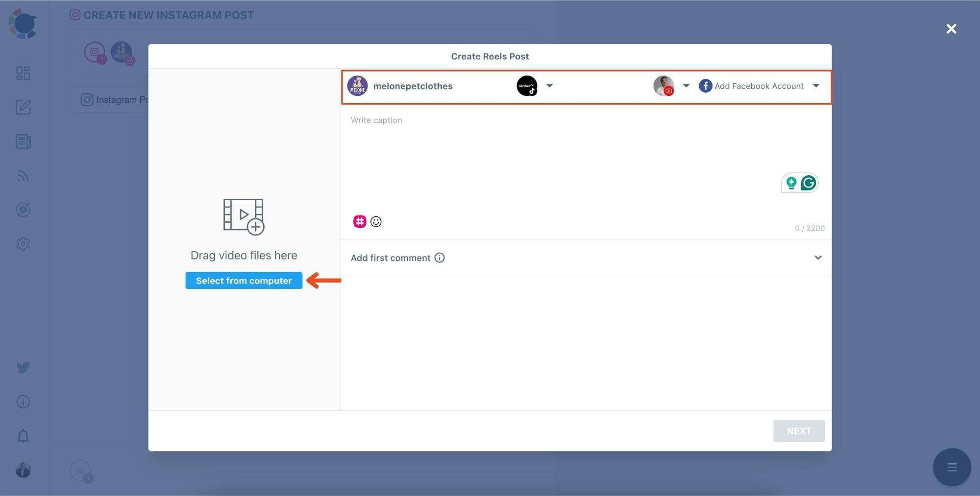
Task: Expand the TikTok account dropdown
Action: [x=550, y=86]
